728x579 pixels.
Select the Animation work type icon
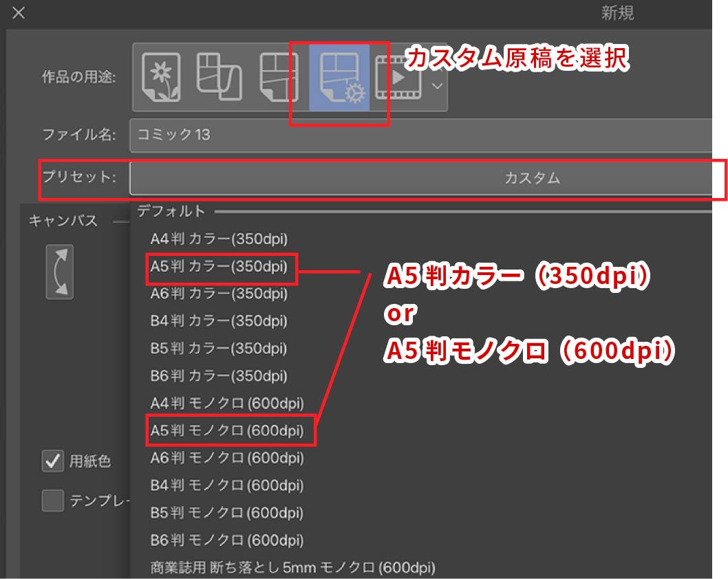[x=398, y=76]
